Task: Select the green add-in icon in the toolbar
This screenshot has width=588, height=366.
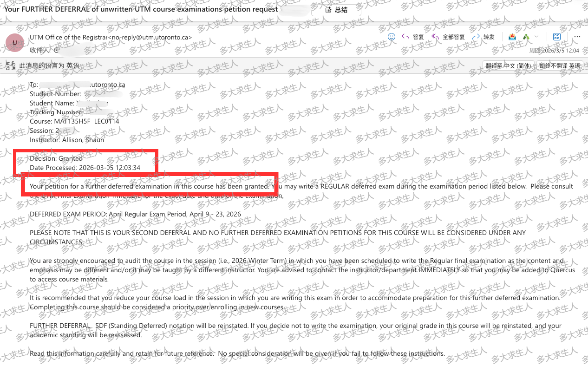Action: pos(527,37)
